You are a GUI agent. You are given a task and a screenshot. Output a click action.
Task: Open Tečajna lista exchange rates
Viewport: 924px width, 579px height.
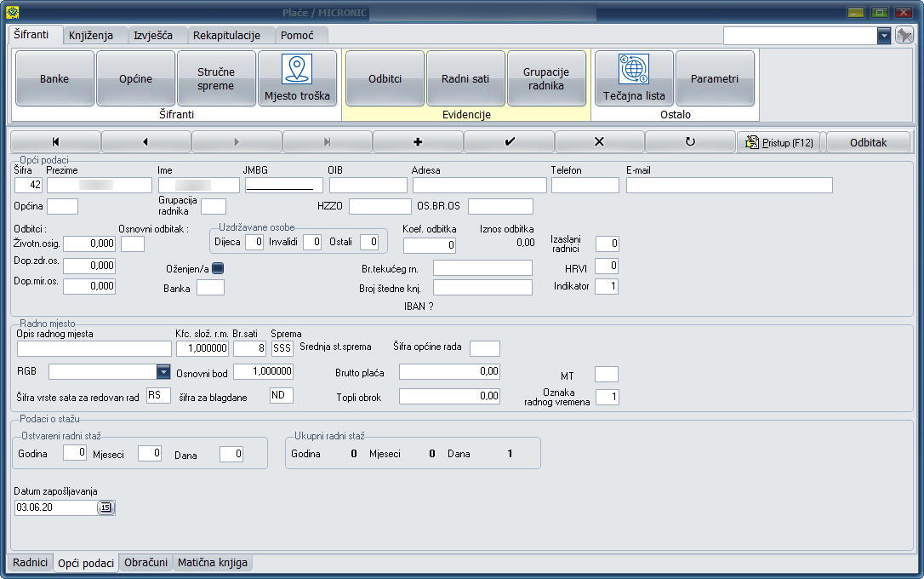click(x=634, y=78)
